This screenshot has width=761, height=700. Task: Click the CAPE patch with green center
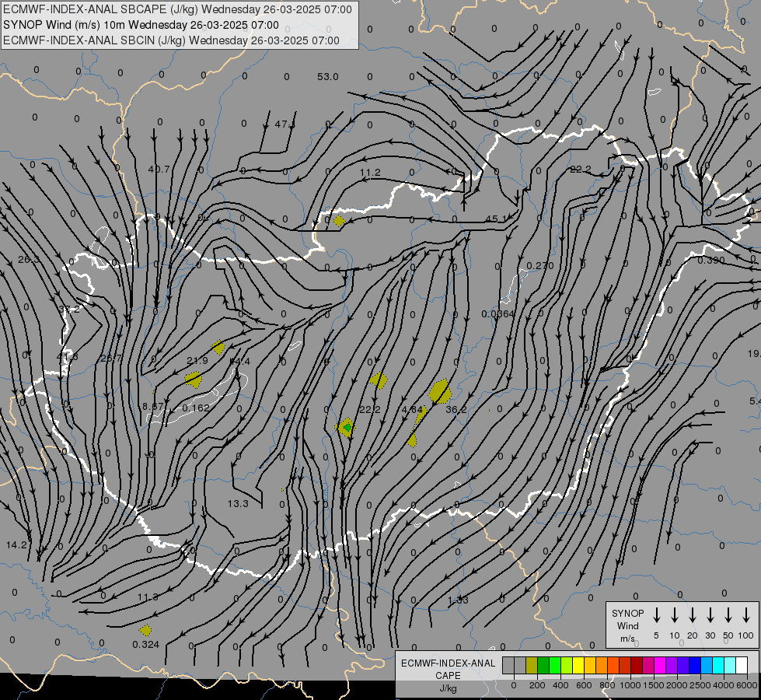point(346,428)
